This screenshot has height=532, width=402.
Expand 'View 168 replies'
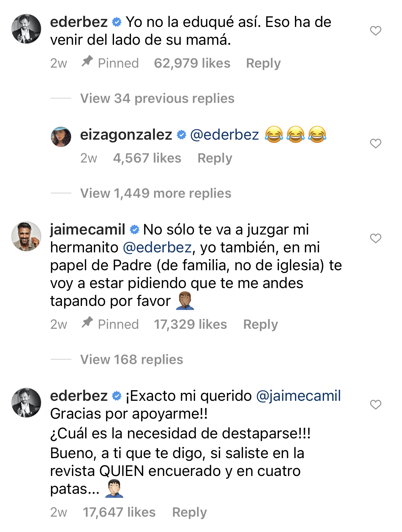coord(131,359)
